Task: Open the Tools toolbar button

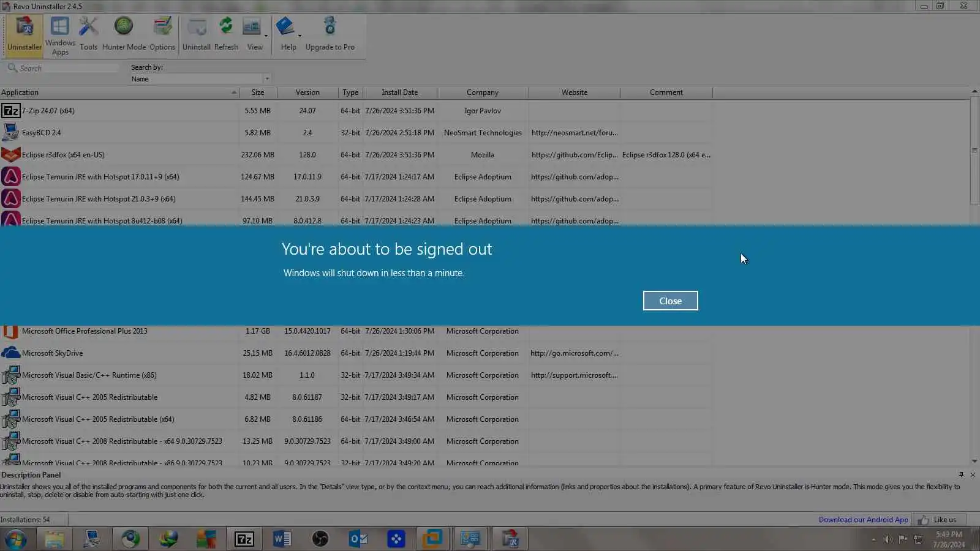Action: 88,36
